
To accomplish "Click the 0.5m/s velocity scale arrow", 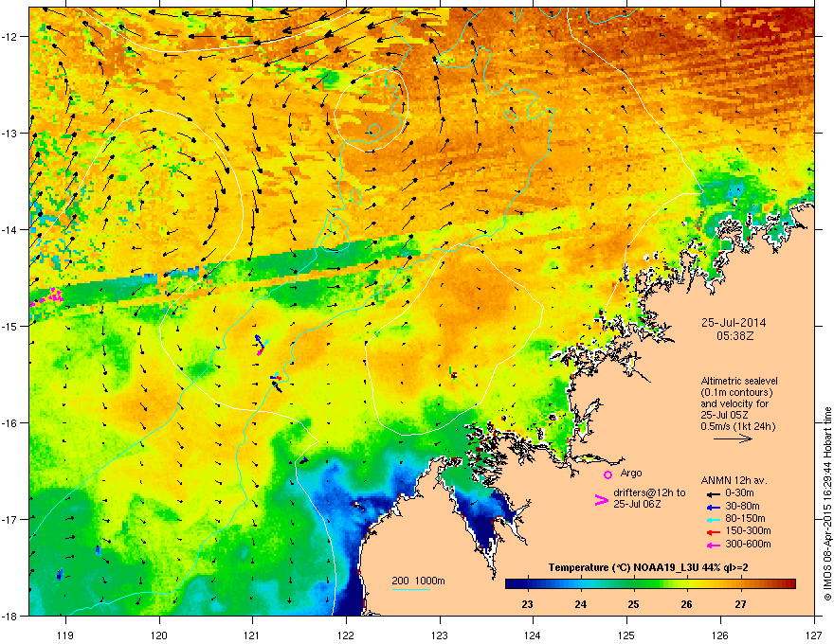I will (x=733, y=438).
